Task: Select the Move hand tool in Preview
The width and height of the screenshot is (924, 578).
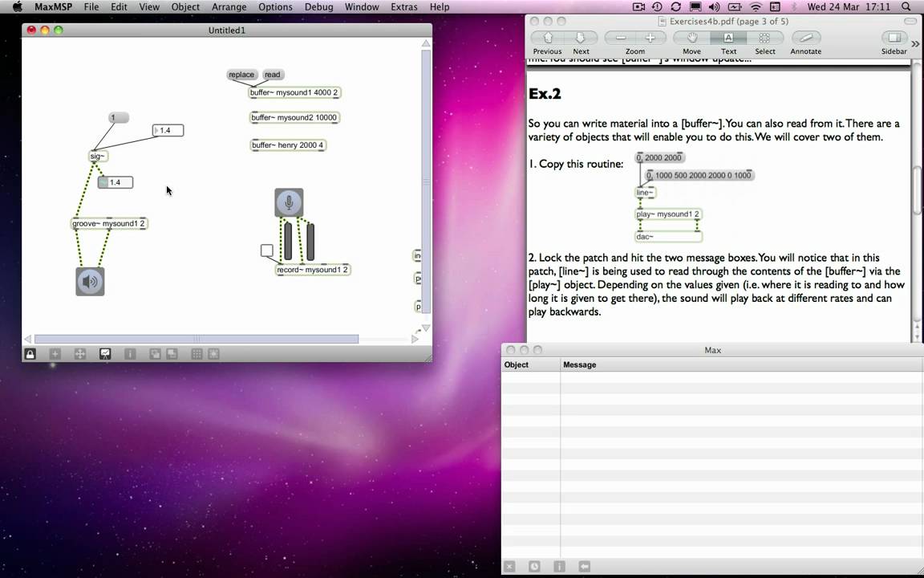Action: (x=692, y=38)
